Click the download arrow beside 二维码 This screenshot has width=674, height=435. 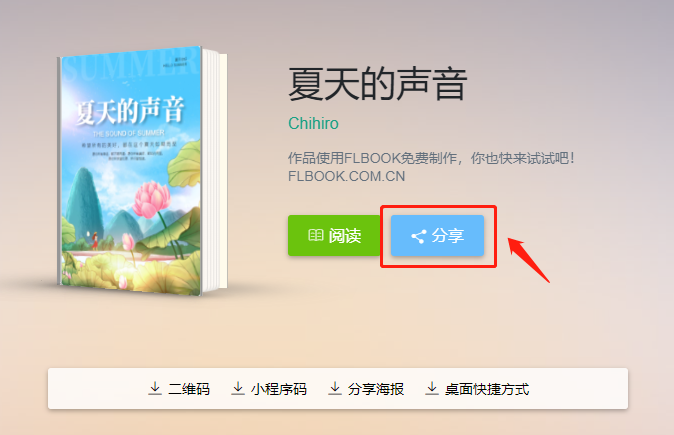155,388
